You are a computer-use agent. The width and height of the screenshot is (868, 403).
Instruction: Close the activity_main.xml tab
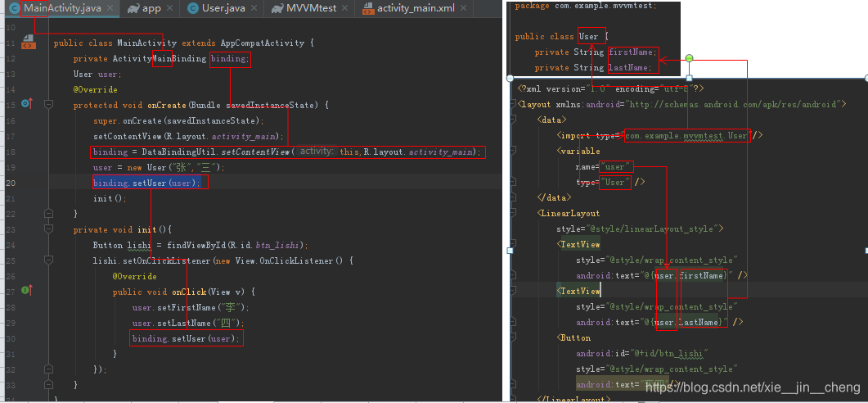pyautogui.click(x=464, y=9)
